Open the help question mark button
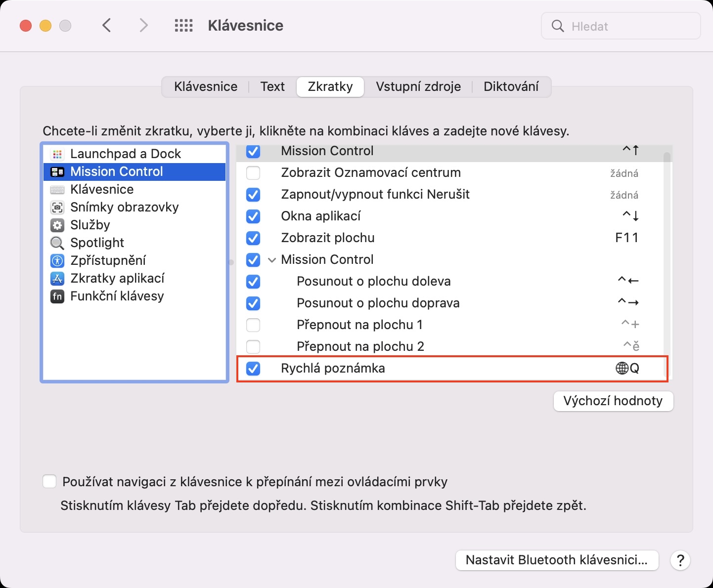 pos(680,560)
